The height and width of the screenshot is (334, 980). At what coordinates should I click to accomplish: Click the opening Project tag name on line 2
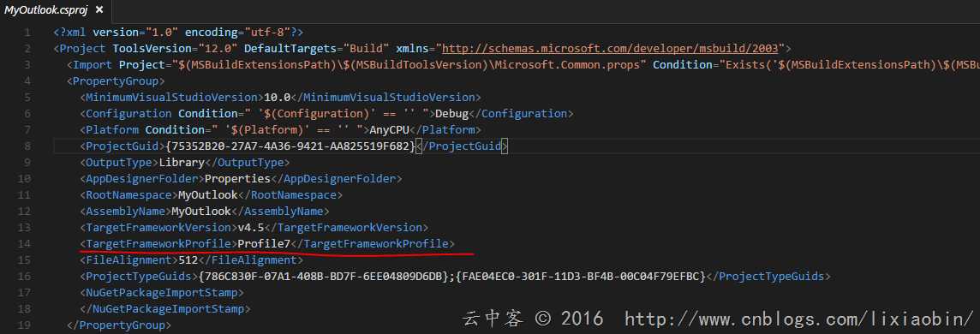click(x=83, y=48)
